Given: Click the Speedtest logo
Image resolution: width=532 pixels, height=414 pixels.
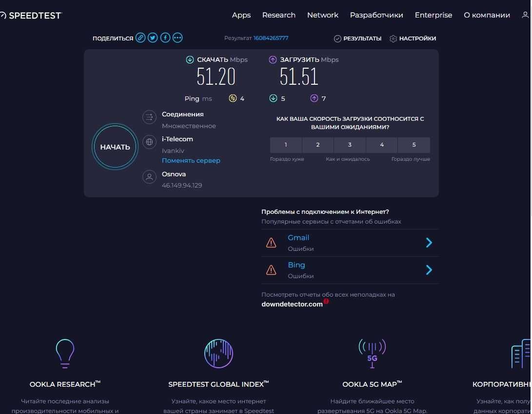Looking at the screenshot, I should click(x=31, y=15).
